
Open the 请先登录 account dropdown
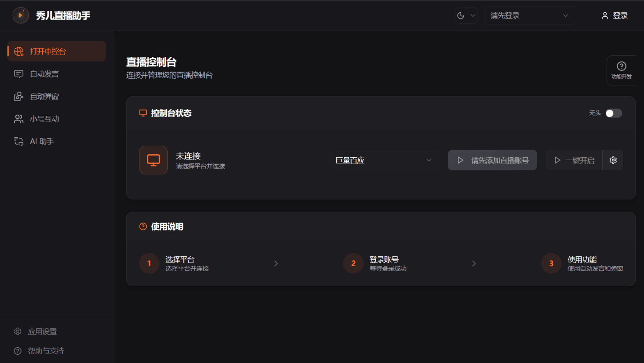point(530,15)
